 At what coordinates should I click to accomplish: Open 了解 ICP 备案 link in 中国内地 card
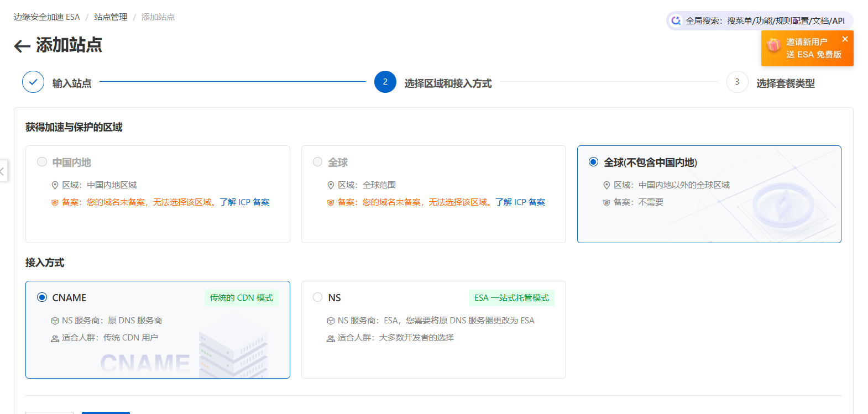click(x=244, y=202)
